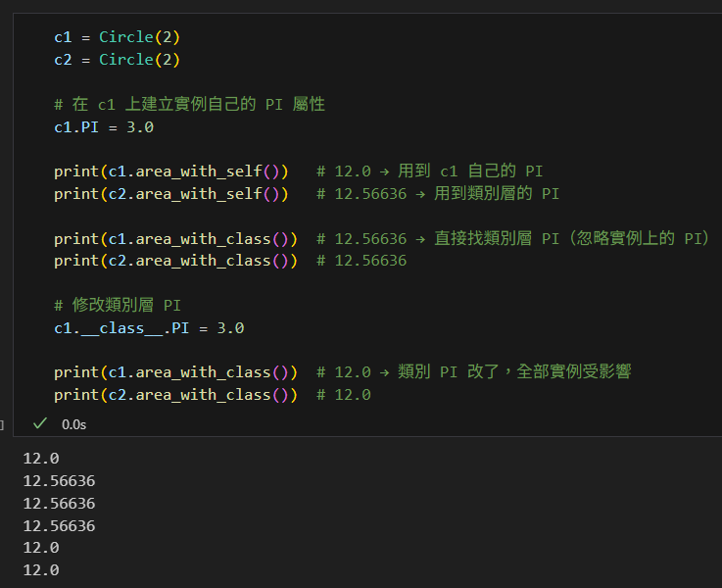Click the comment '直接找類別層 PI (忽略實例上的 PI)'

point(571,238)
